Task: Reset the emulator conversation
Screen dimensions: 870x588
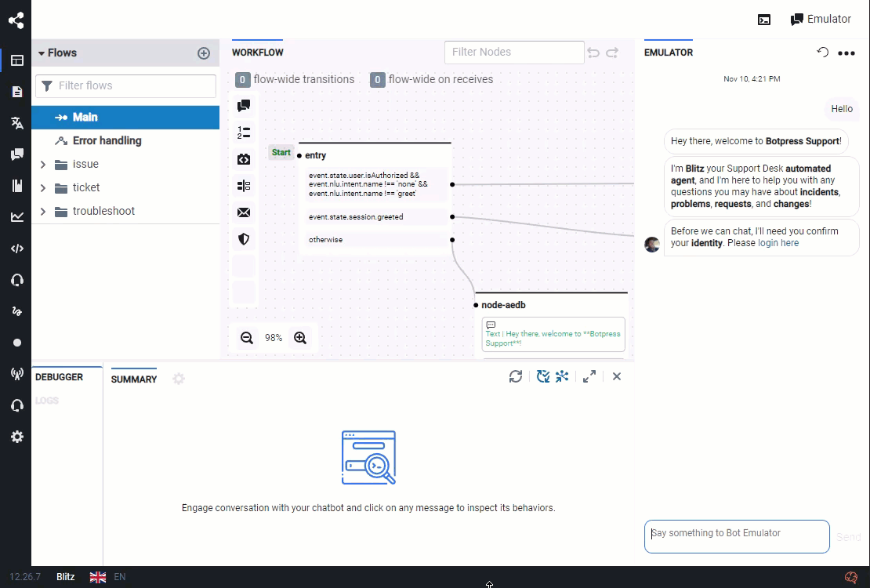Action: pyautogui.click(x=821, y=52)
